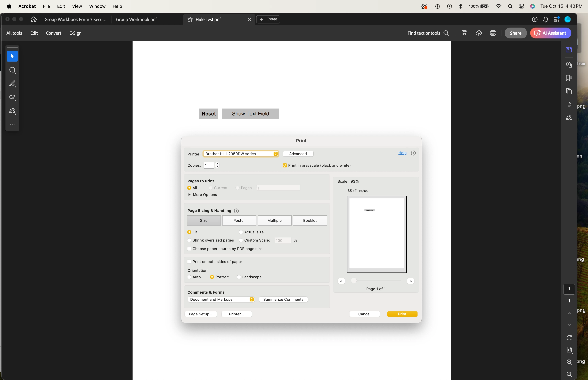The height and width of the screenshot is (380, 588).
Task: Click the zoom in magnifier icon
Action: point(569,362)
